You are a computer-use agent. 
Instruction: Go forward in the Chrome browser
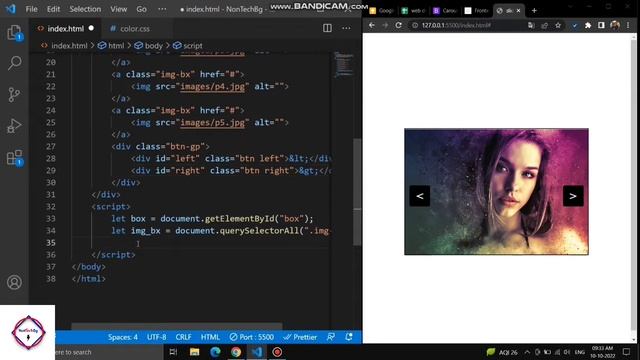pyautogui.click(x=385, y=25)
